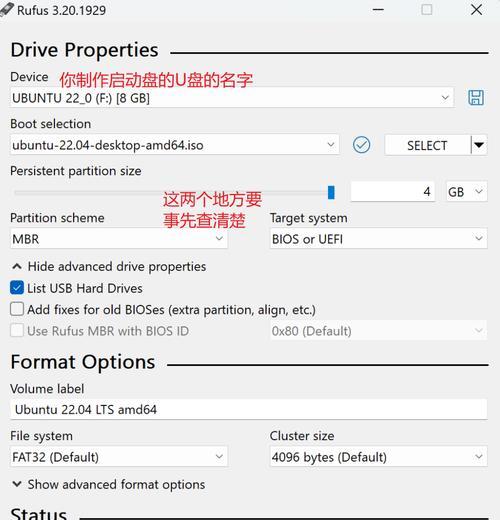This screenshot has height=520, width=500.
Task: Close the Rufus window
Action: click(x=477, y=10)
